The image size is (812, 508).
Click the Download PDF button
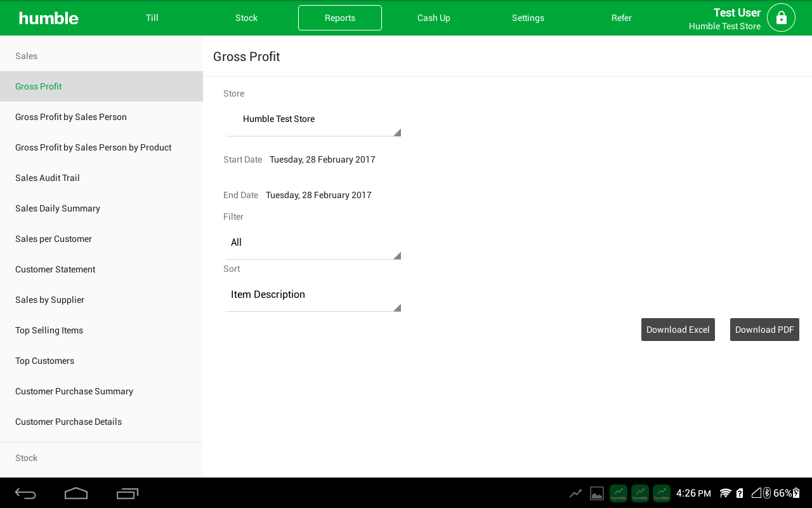coord(764,330)
